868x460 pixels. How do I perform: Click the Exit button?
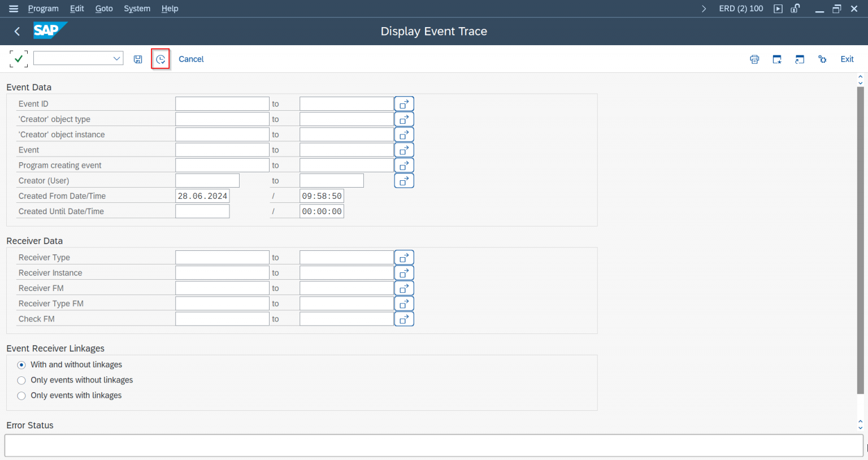(847, 59)
